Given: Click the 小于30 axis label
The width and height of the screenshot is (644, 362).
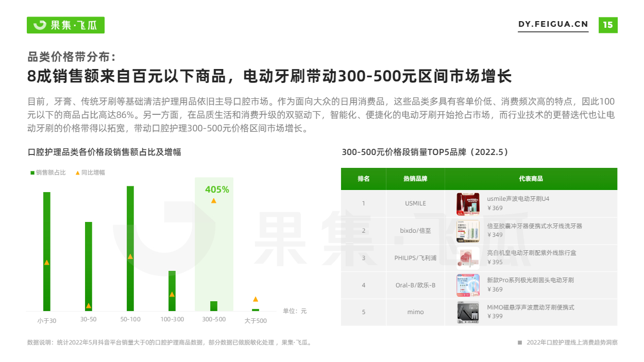Looking at the screenshot, I should point(47,321).
